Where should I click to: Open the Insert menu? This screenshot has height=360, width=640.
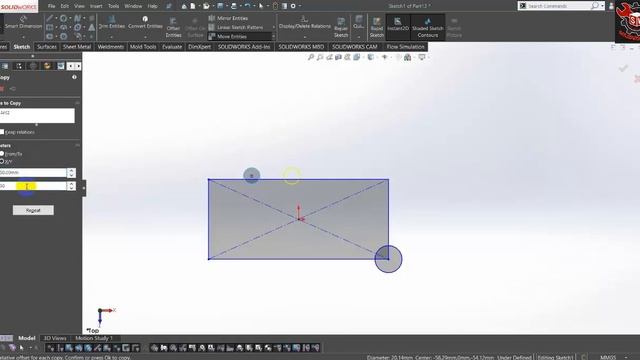click(x=96, y=6)
